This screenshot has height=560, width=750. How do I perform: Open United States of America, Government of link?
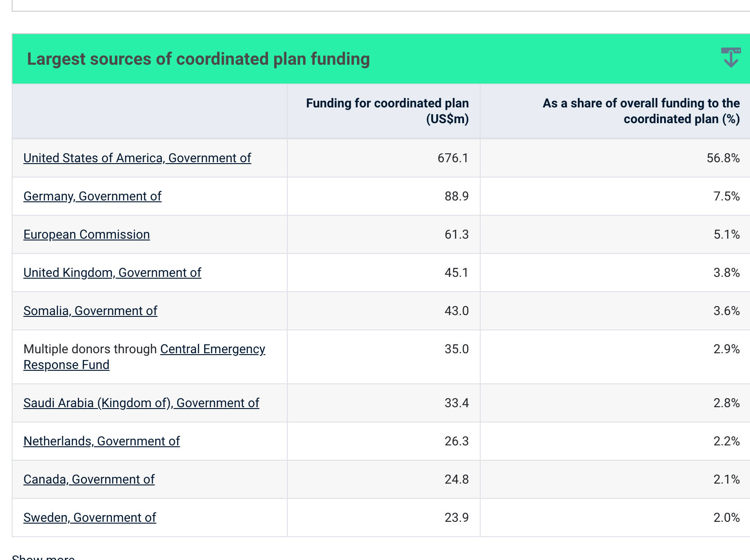point(137,158)
